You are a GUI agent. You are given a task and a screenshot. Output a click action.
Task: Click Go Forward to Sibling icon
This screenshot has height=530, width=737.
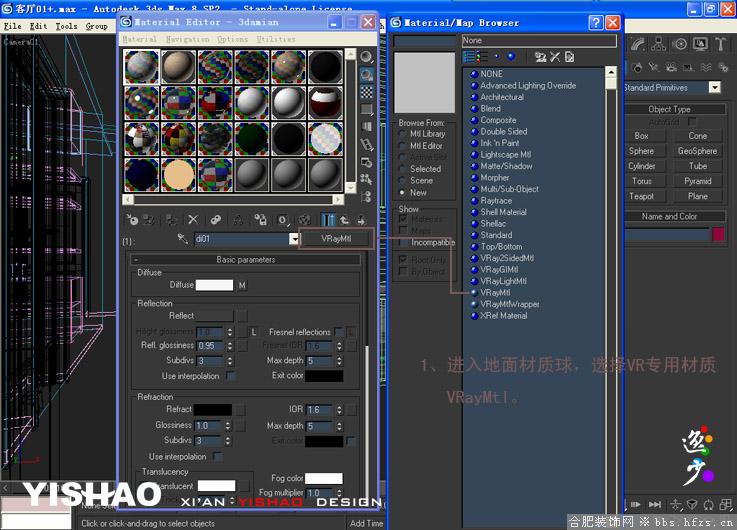coord(361,219)
